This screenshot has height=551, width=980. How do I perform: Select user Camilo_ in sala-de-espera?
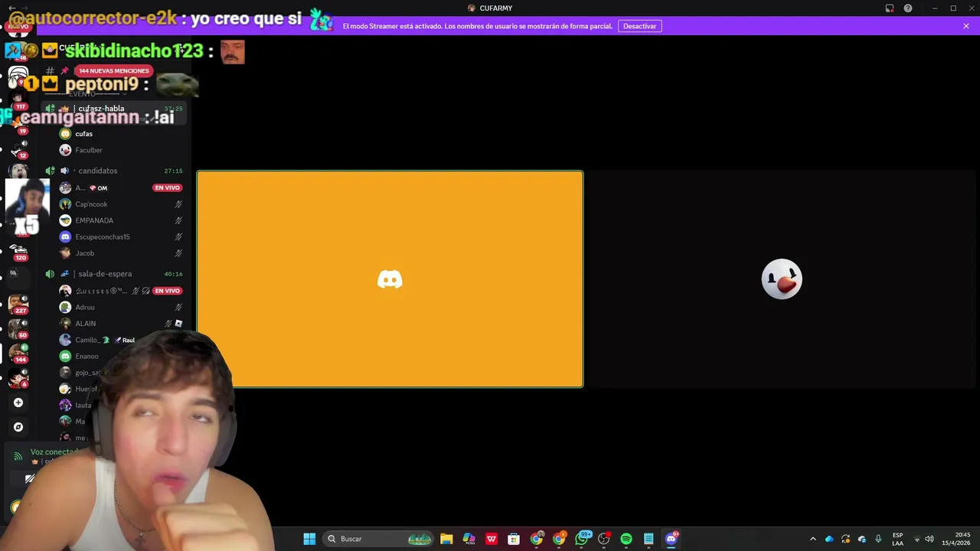[87, 340]
